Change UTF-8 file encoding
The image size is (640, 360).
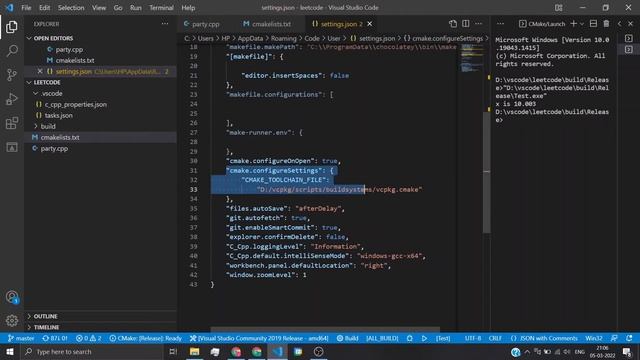[473, 338]
